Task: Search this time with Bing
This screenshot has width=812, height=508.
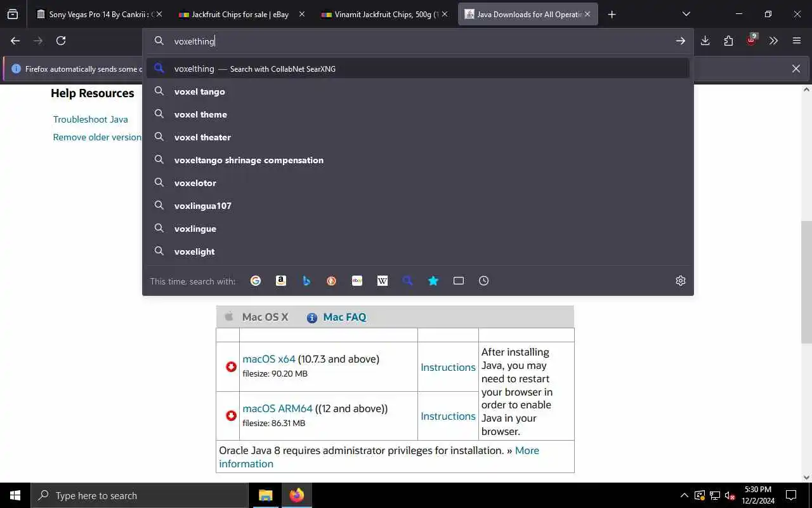Action: (x=306, y=281)
